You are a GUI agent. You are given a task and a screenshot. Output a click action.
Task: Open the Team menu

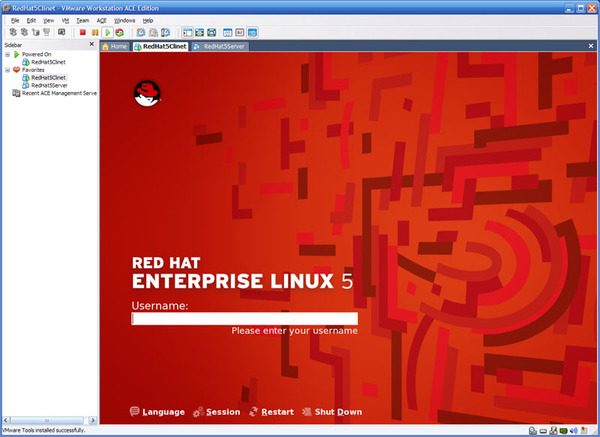82,20
